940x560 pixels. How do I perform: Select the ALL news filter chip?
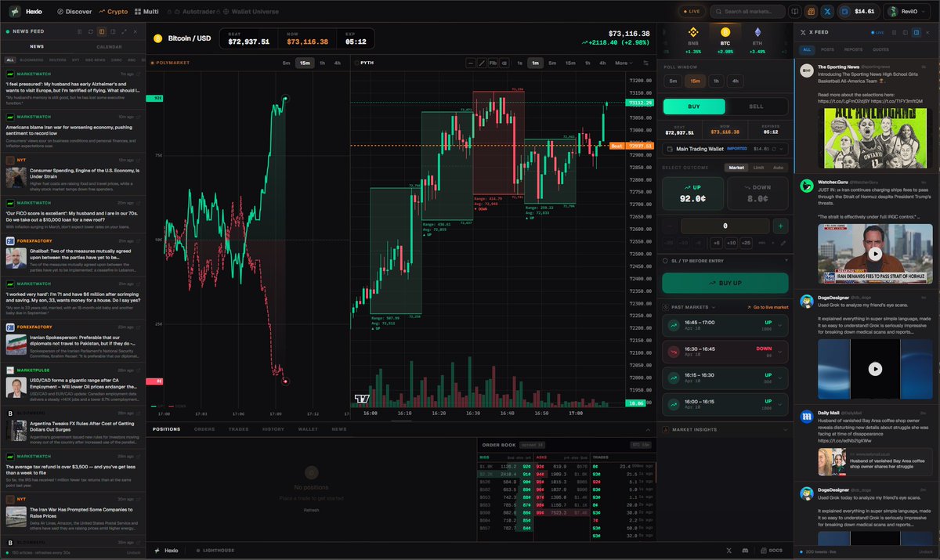coord(10,60)
